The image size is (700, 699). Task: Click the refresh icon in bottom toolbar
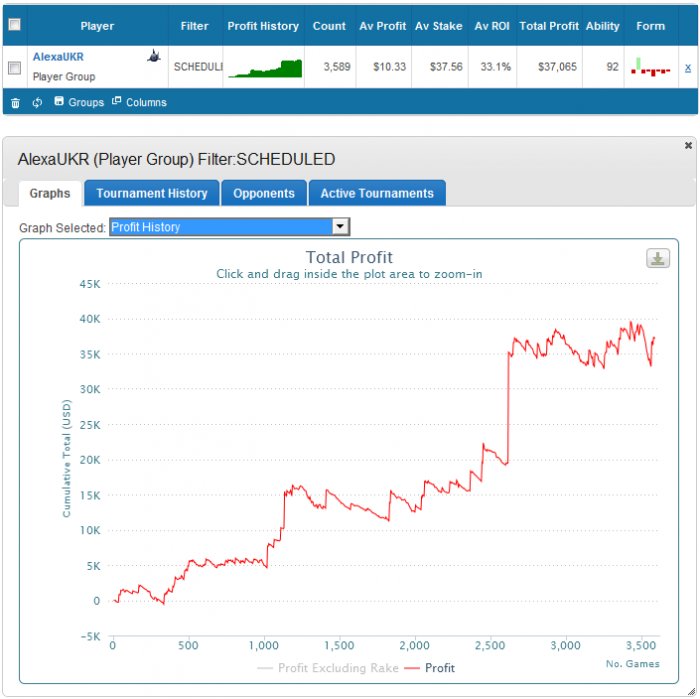point(37,103)
